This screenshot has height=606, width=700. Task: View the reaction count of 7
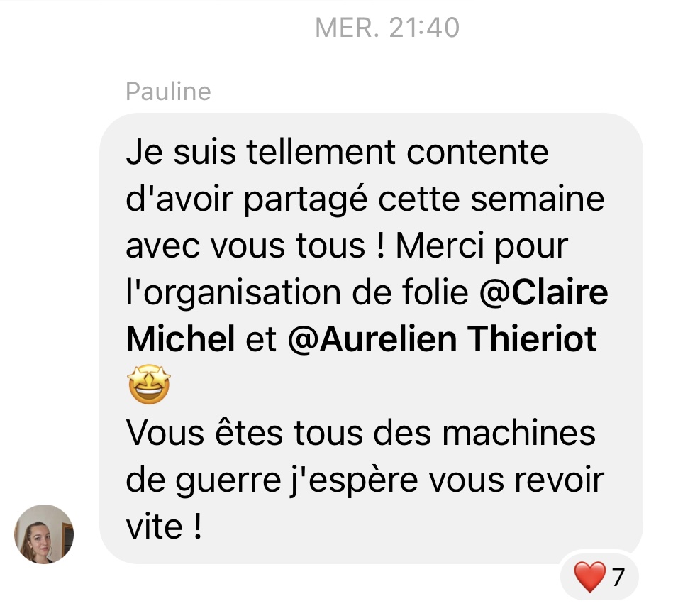618,578
